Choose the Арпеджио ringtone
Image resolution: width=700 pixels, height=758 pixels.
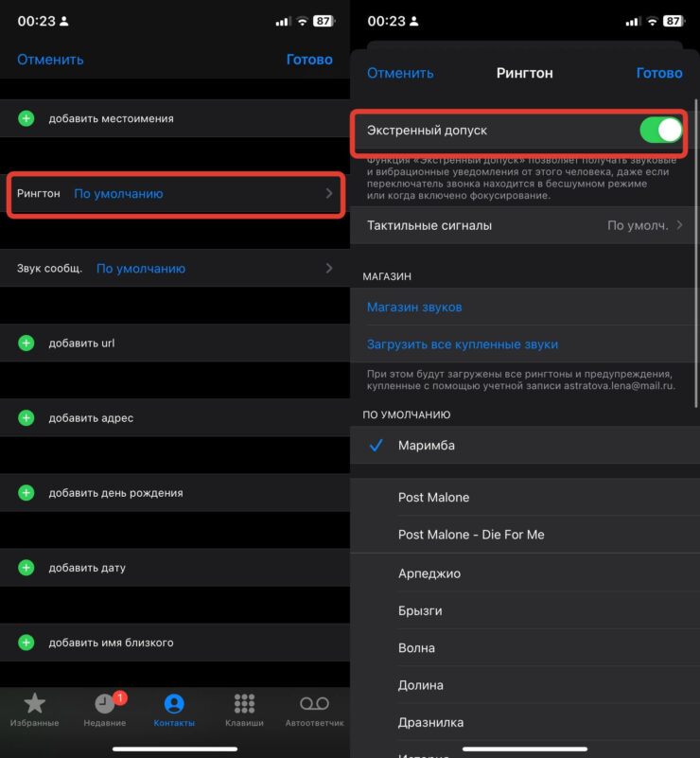(429, 573)
